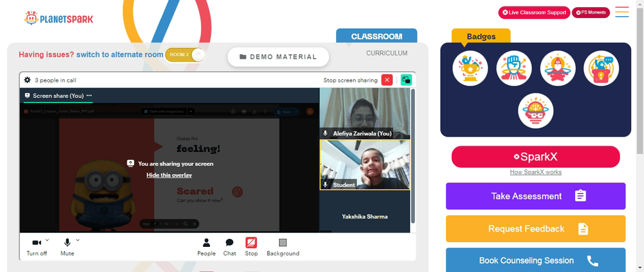Click the Hide this overlay link

[169, 175]
